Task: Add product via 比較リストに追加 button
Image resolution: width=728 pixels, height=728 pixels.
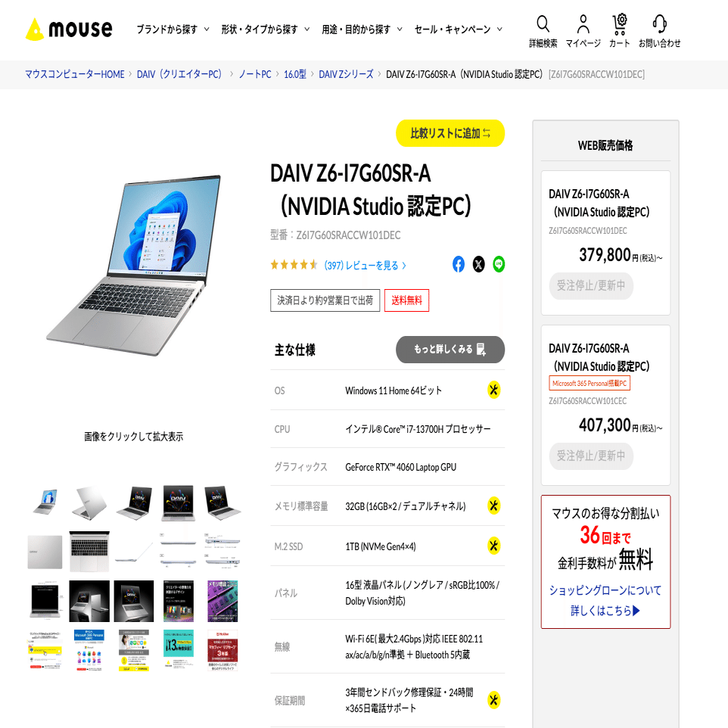Action: 450,133
